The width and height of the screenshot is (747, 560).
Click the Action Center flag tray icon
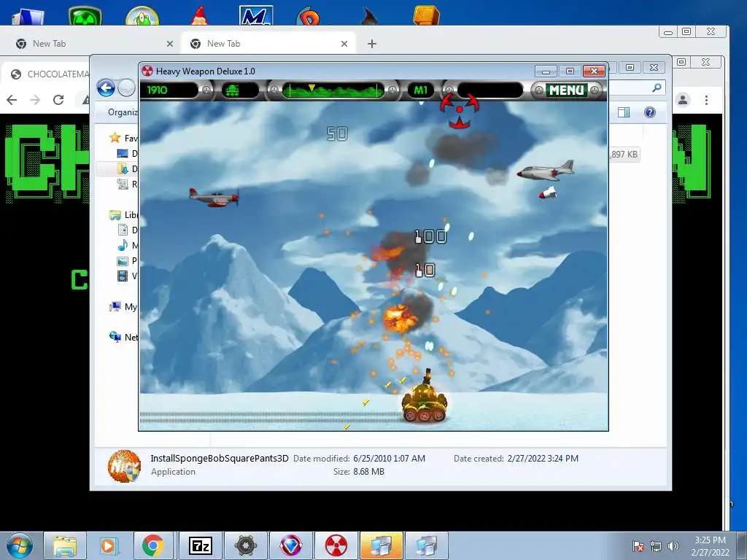coord(638,546)
